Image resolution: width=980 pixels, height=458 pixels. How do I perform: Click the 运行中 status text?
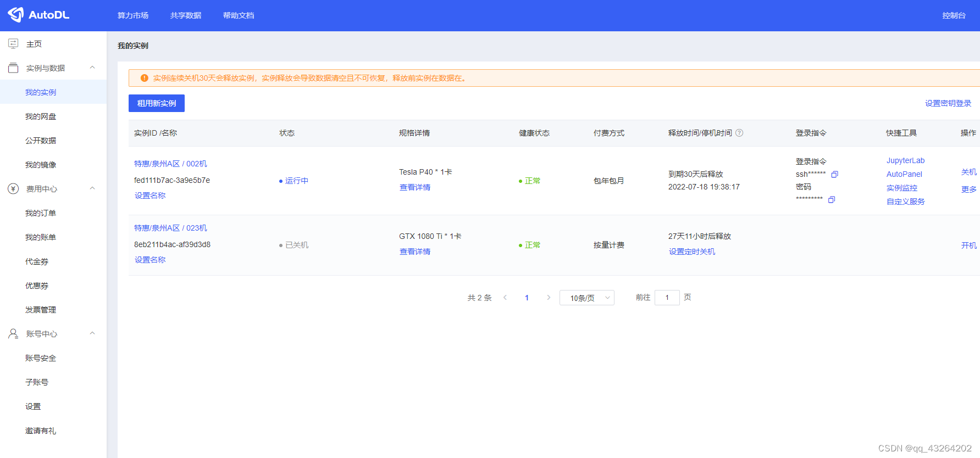click(x=297, y=181)
